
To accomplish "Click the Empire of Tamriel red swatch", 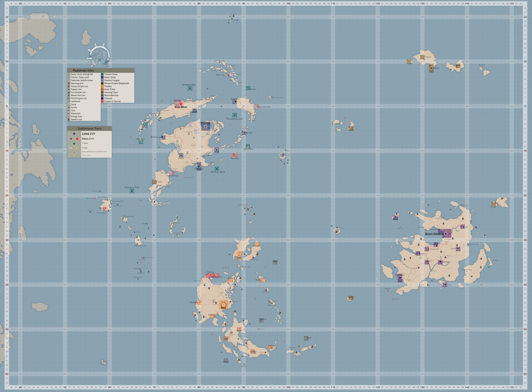I will pyautogui.click(x=102, y=101).
